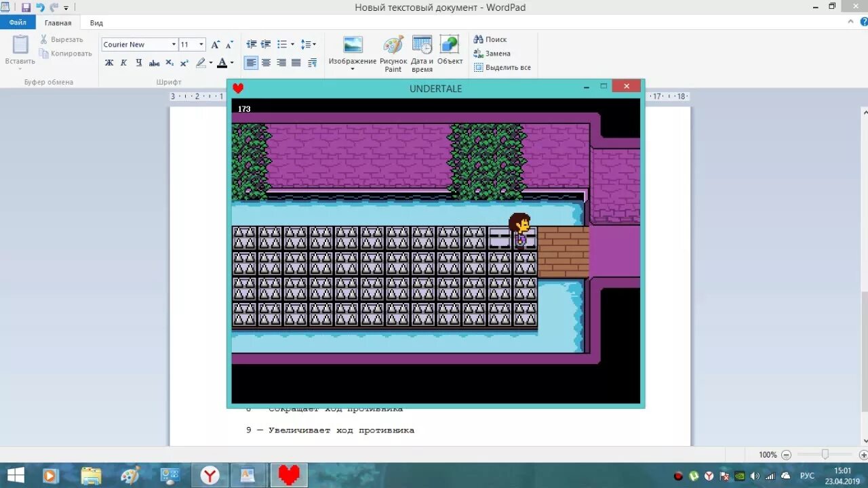868x488 pixels.
Task: Click Выделить все to select all
Action: click(x=502, y=68)
